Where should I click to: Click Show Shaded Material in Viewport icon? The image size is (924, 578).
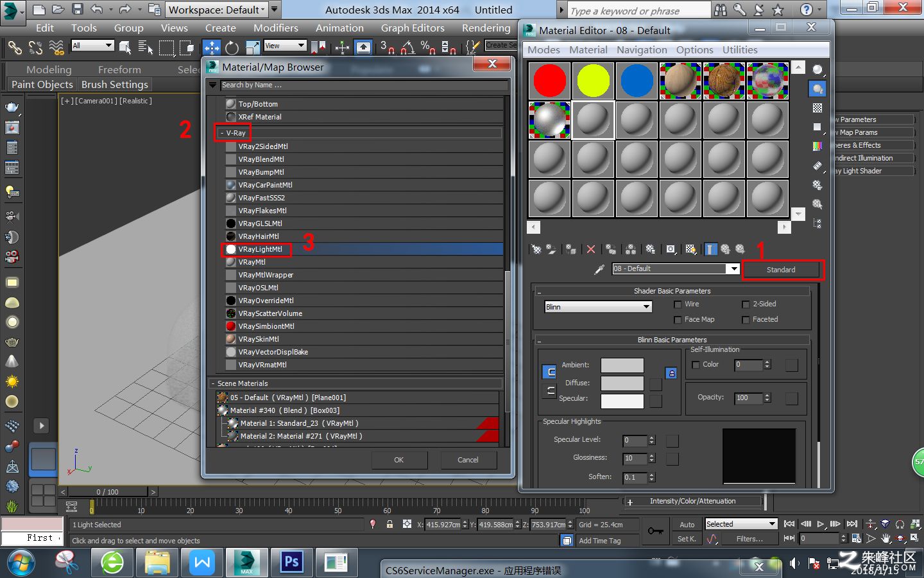pos(690,249)
